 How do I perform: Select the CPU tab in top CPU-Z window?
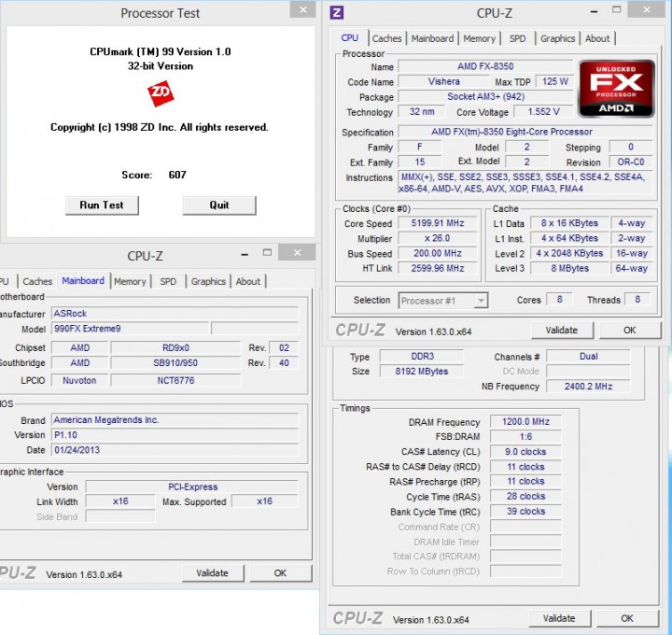click(350, 37)
